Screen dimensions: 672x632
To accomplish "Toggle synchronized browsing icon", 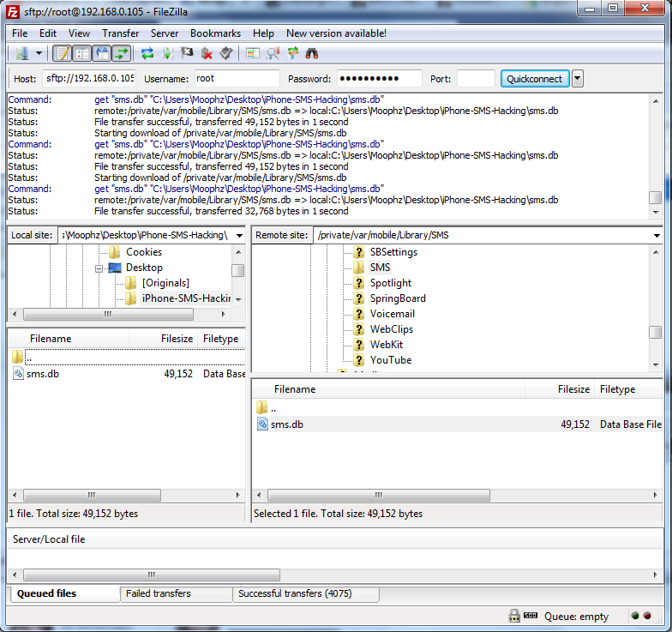I will (x=293, y=53).
